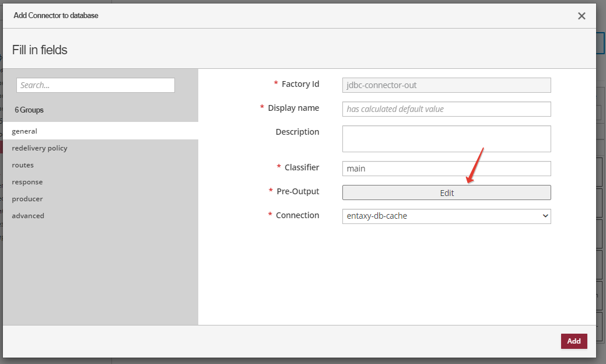Show the producer group settings

27,199
